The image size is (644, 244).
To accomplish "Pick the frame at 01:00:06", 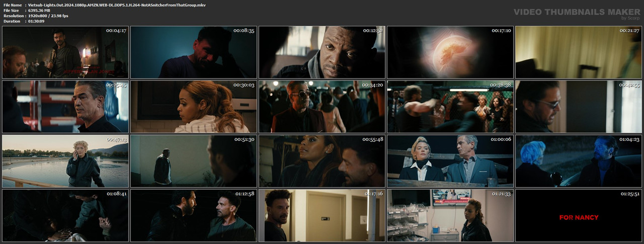I will pyautogui.click(x=450, y=161).
